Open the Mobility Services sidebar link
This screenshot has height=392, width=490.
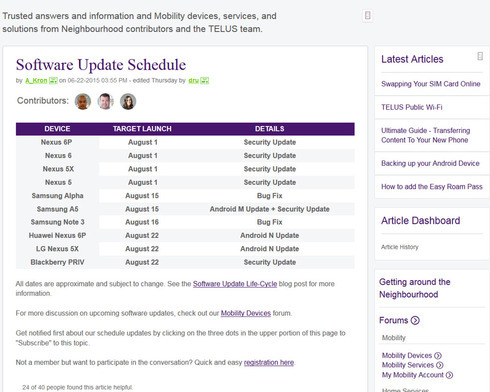click(408, 365)
